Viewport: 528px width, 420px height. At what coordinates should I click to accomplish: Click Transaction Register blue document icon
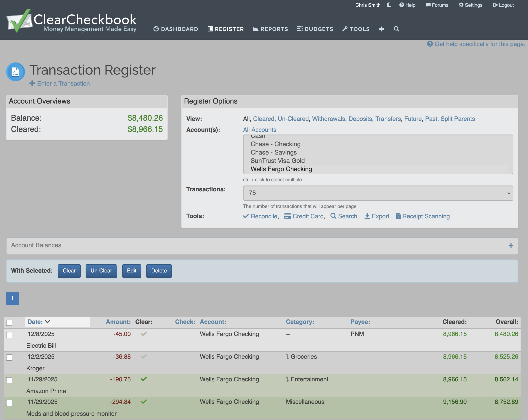[x=16, y=72]
